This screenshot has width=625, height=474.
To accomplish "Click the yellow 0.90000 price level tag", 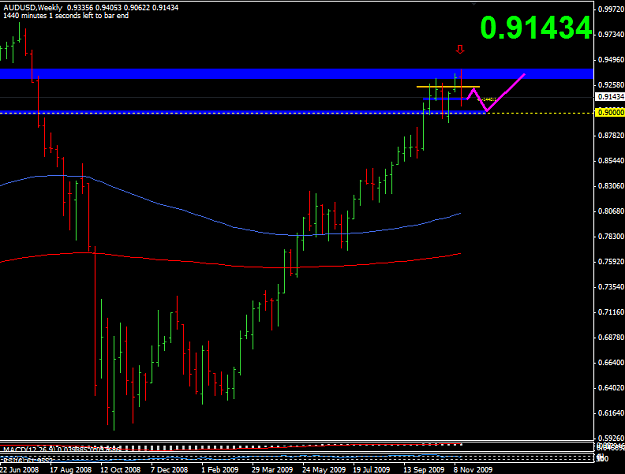I will (x=610, y=113).
